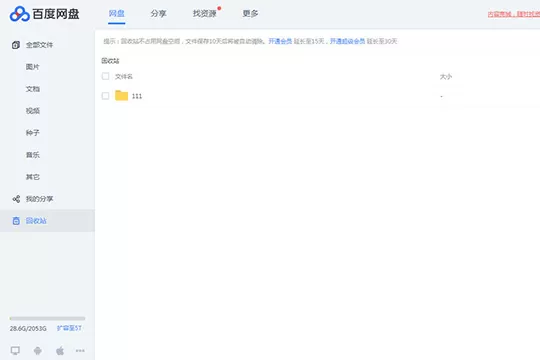
Task: Click the 开通超级会员 link
Action: tap(347, 41)
